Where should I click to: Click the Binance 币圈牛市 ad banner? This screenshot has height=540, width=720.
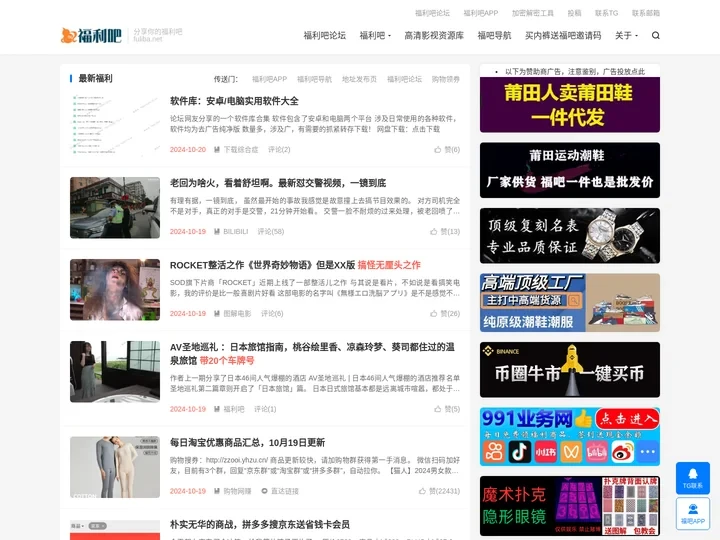570,370
